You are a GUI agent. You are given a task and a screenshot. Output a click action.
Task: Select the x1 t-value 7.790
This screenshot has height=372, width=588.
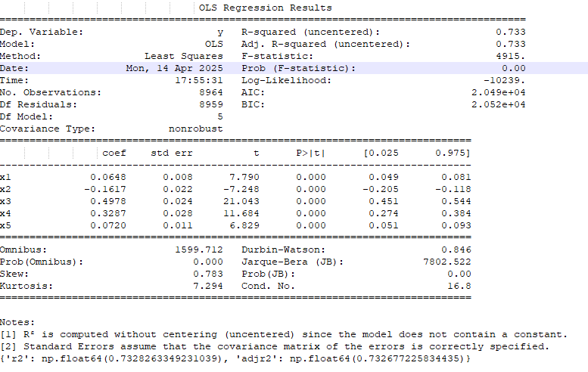[x=244, y=177]
